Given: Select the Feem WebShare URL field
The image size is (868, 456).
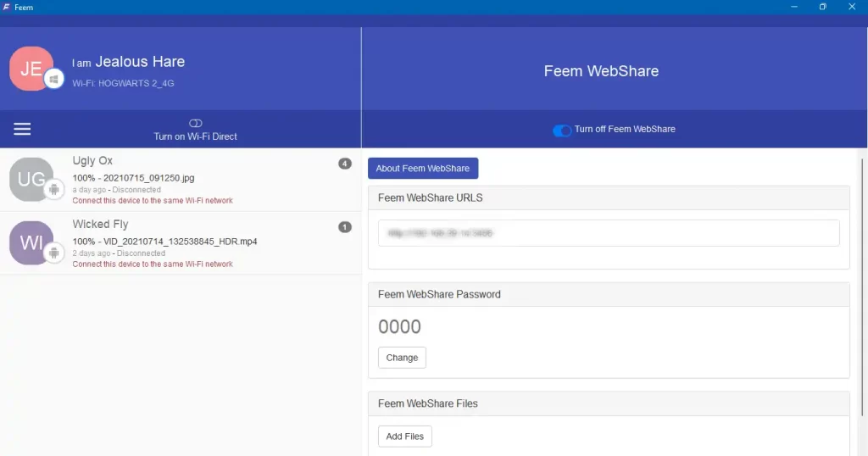Looking at the screenshot, I should 609,233.
